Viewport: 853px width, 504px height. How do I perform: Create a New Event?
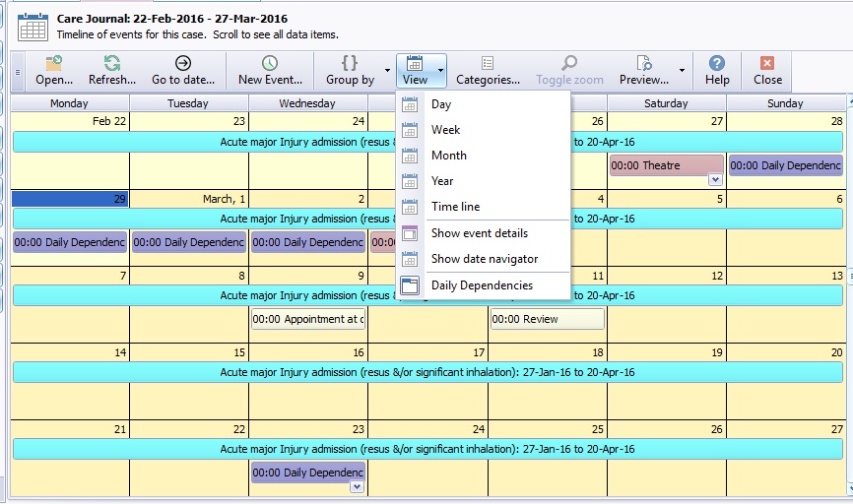270,71
